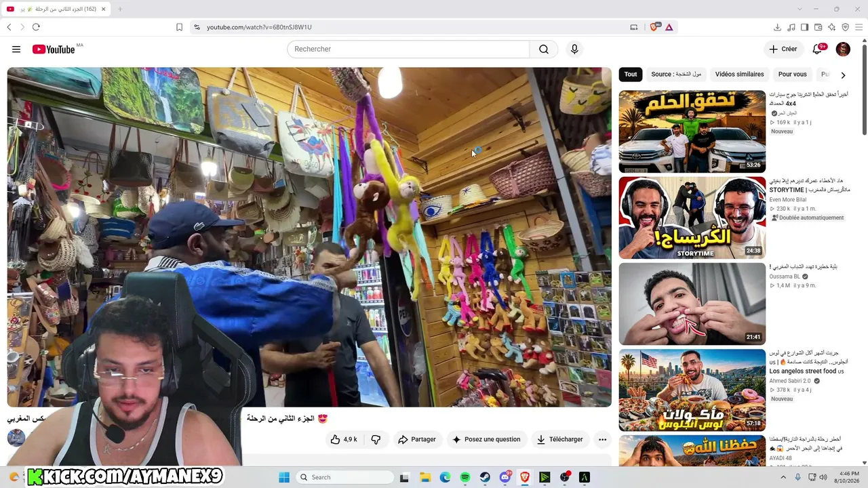The image size is (868, 488).
Task: Click the 'Créer' button
Action: click(x=783, y=49)
